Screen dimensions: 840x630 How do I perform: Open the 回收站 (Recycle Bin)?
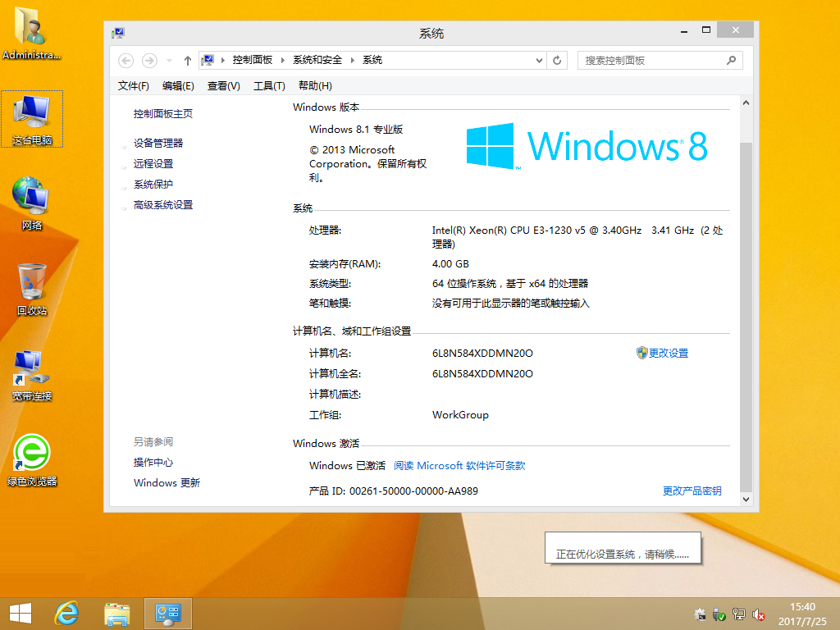coord(31,283)
